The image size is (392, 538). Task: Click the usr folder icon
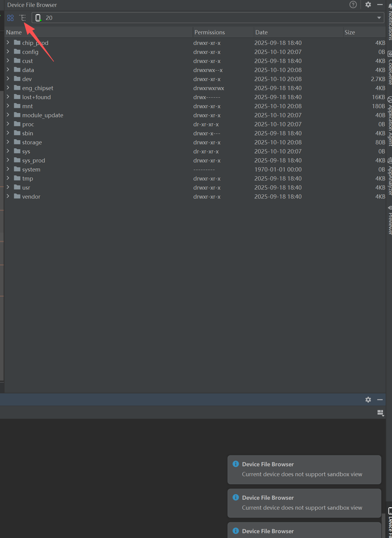17,187
